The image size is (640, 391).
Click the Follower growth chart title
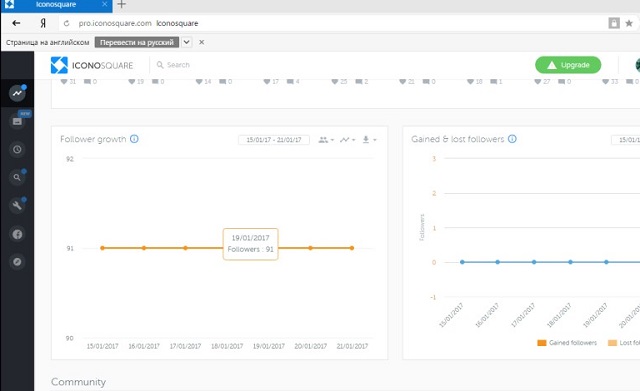93,139
